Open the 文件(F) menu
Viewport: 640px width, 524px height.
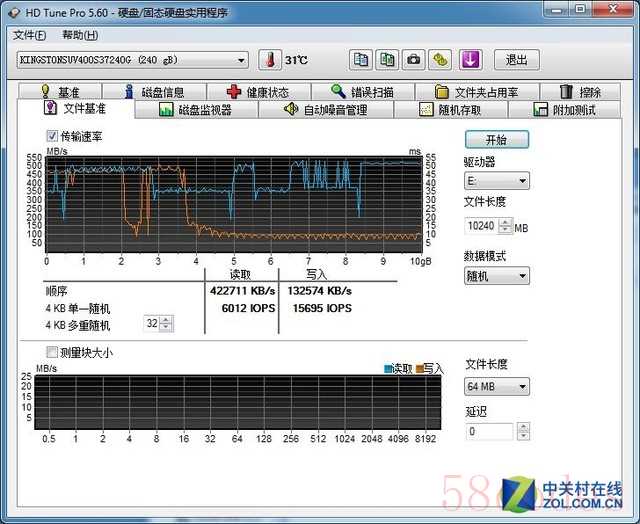pos(29,35)
